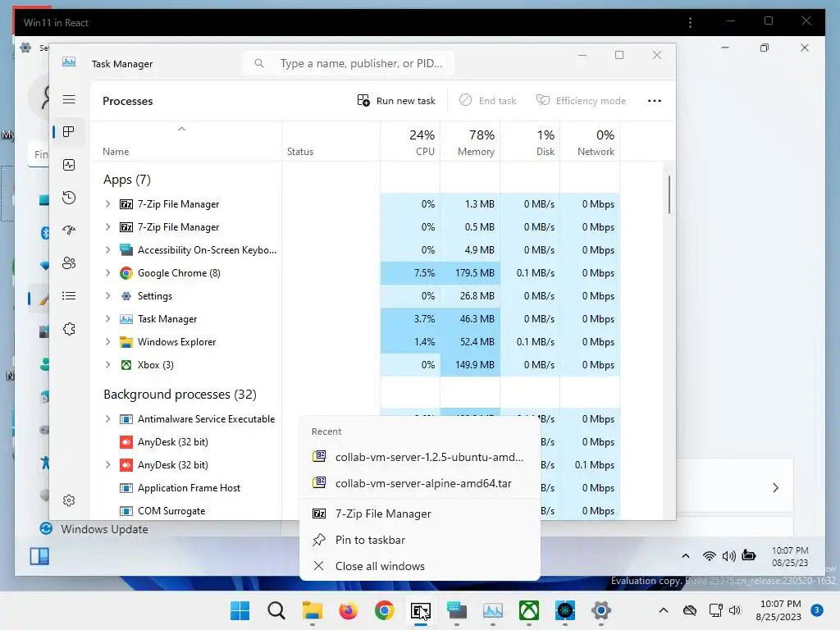Viewport: 840px width, 630px height.
Task: Open File Explorer from the outer taskbar
Action: (x=313, y=610)
